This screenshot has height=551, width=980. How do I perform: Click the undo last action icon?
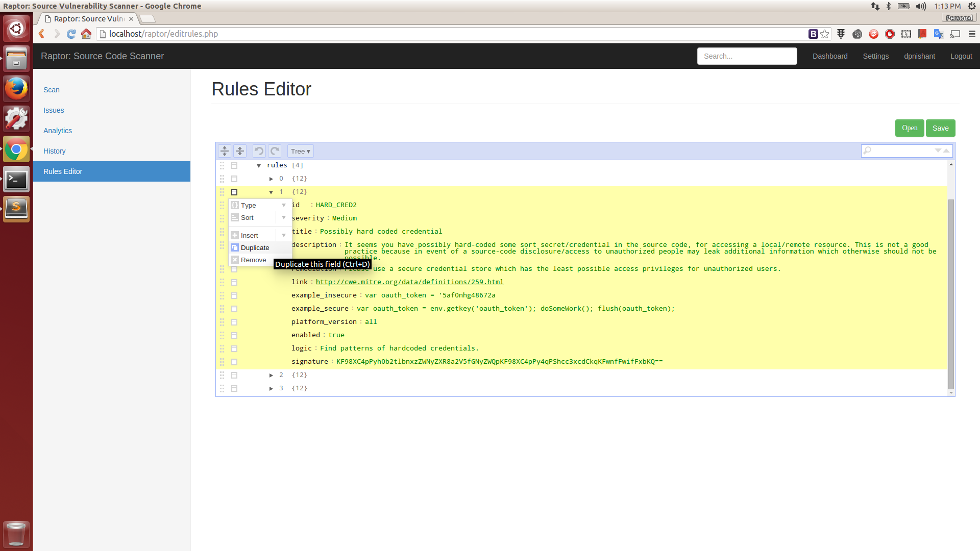[259, 151]
